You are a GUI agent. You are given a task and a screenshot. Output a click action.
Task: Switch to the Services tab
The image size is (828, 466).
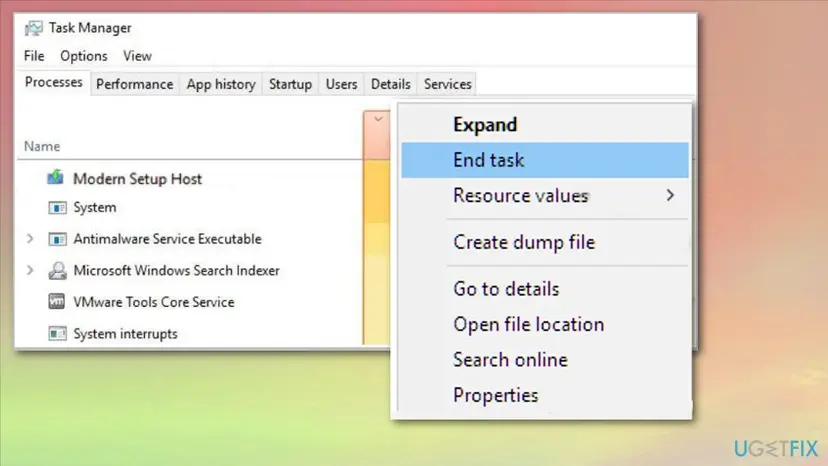coord(447,84)
